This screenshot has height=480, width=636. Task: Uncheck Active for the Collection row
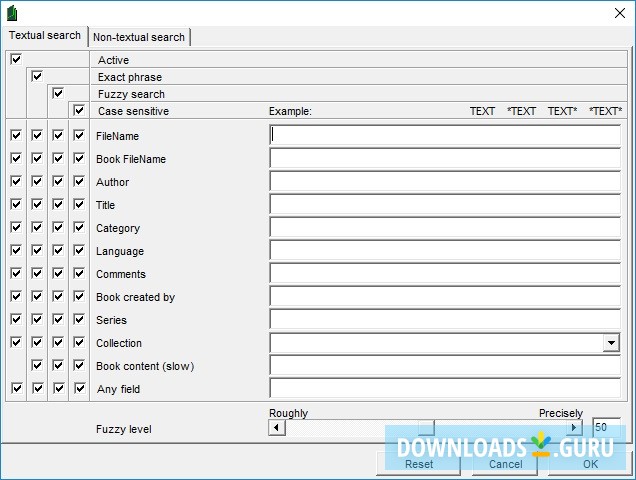16,342
